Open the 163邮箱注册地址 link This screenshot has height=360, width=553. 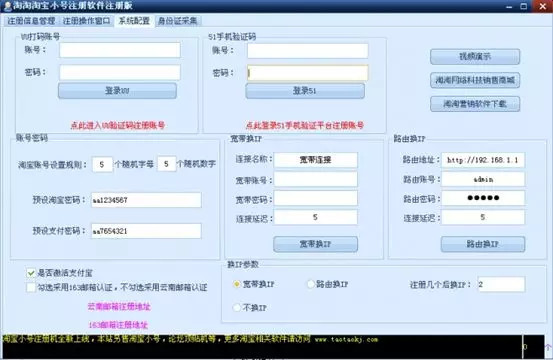tap(118, 325)
